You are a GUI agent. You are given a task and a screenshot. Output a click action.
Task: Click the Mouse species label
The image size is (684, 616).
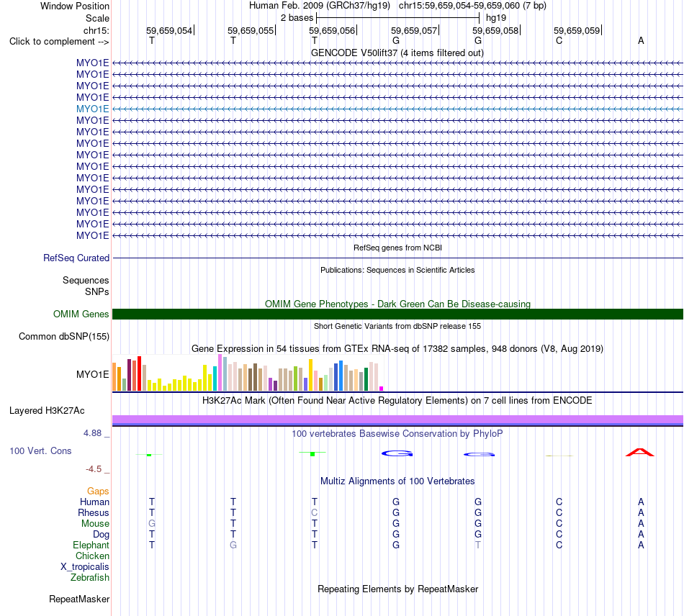pyautogui.click(x=95, y=524)
